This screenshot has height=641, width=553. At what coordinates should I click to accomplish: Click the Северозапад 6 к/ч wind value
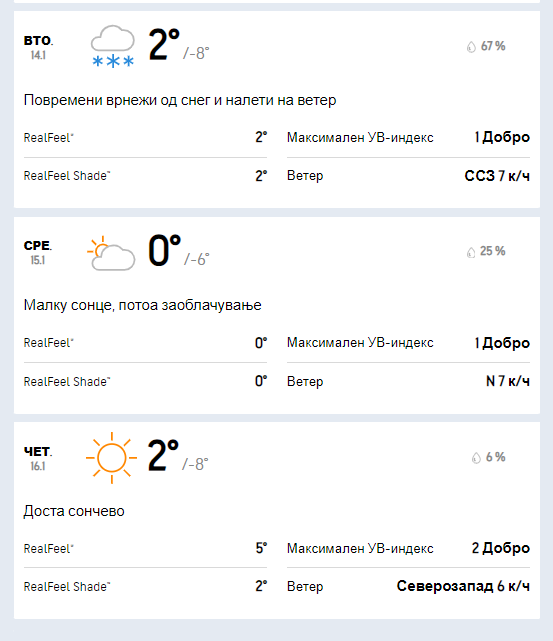[x=463, y=586]
